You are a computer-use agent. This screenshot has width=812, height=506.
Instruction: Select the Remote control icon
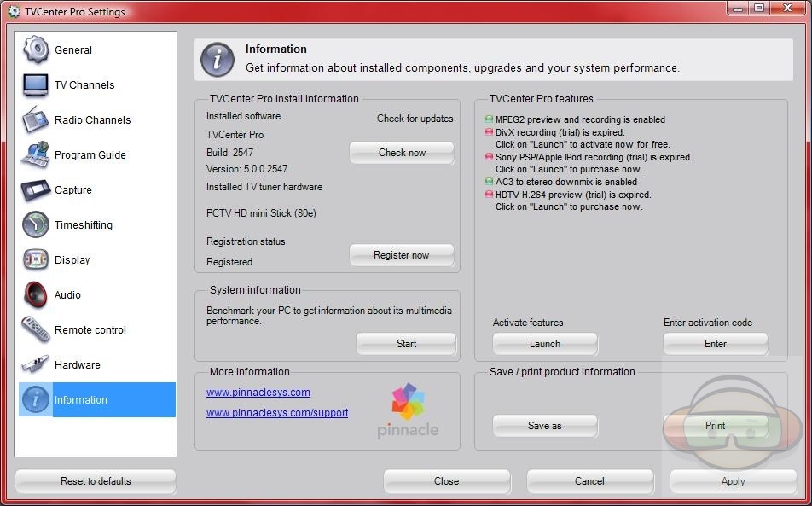click(x=36, y=329)
